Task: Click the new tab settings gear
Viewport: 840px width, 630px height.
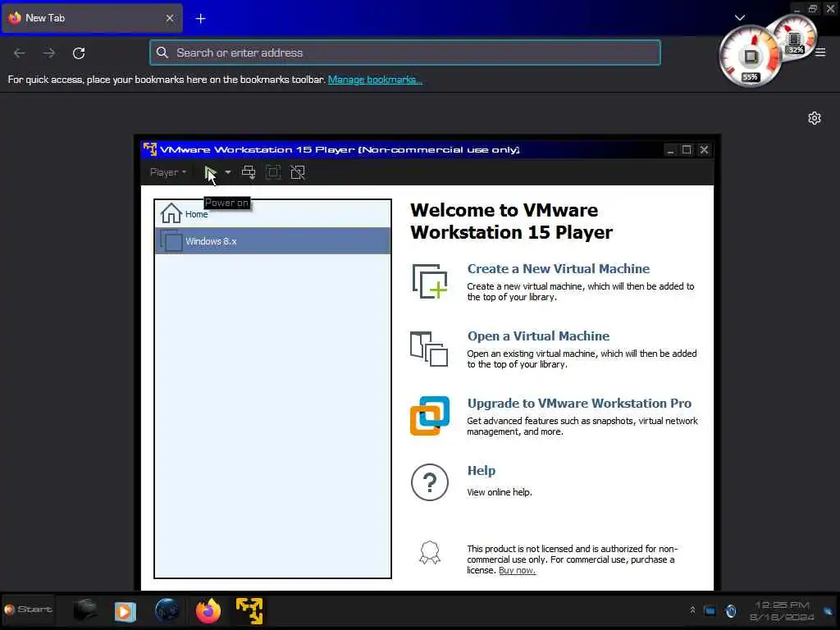Action: pyautogui.click(x=815, y=118)
